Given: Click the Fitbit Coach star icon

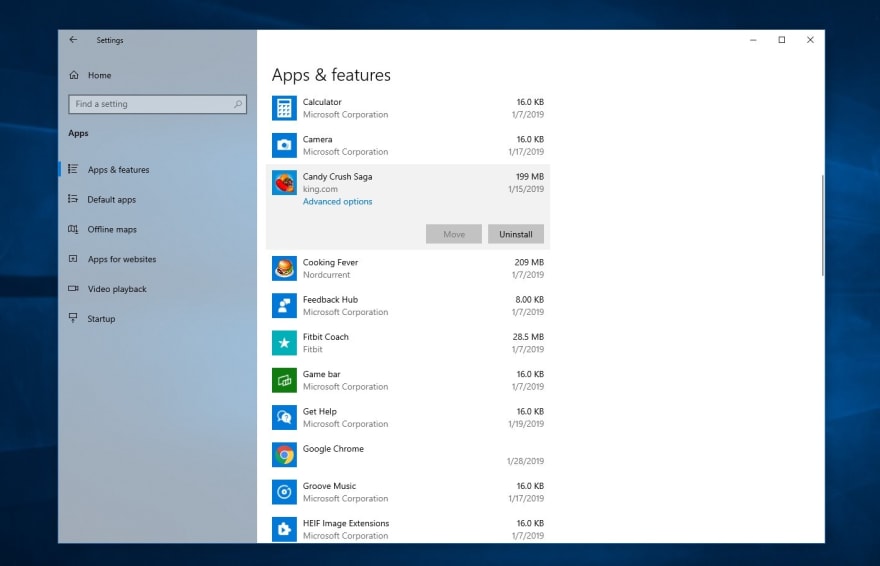Looking at the screenshot, I should click(x=284, y=343).
